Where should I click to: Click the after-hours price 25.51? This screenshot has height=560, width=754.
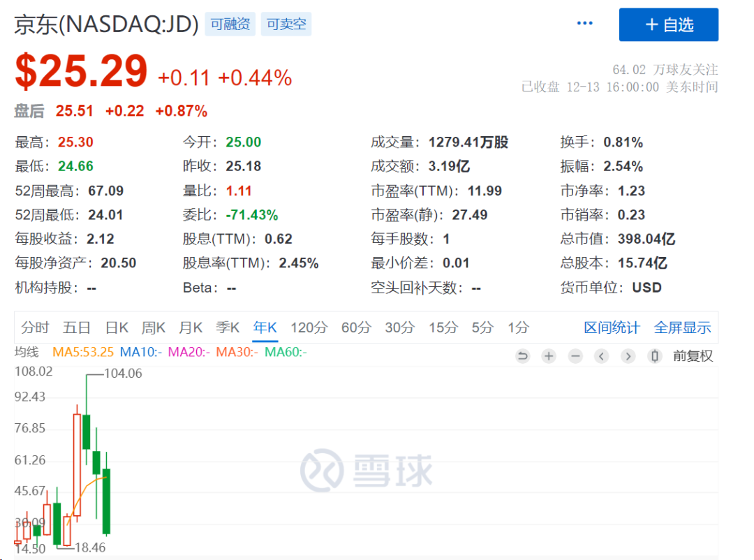pyautogui.click(x=74, y=111)
